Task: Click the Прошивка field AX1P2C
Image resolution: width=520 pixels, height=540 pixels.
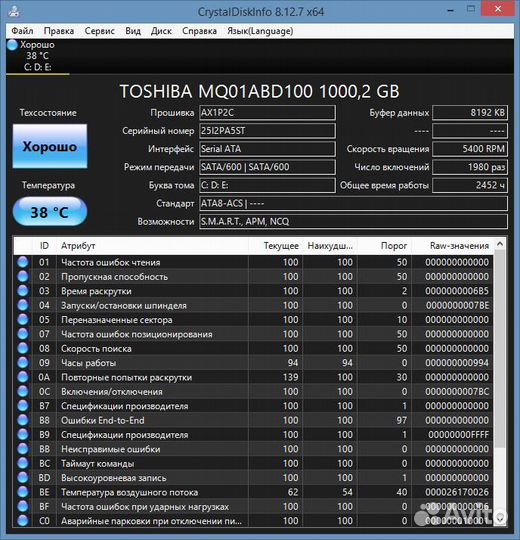Action: point(267,113)
